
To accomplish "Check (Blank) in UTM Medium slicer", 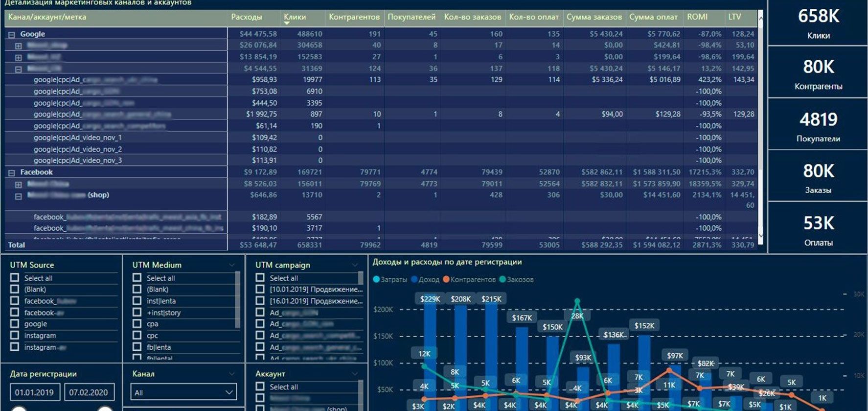I will coord(137,289).
